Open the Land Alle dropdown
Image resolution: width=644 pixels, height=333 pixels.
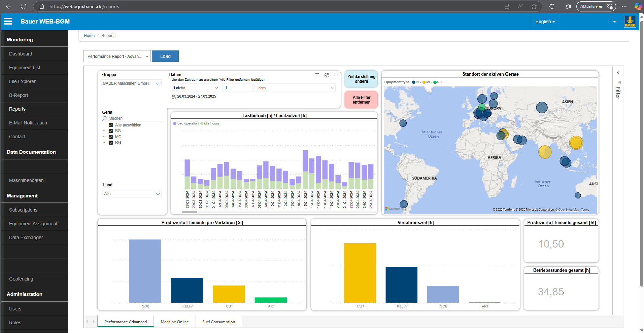pos(132,194)
